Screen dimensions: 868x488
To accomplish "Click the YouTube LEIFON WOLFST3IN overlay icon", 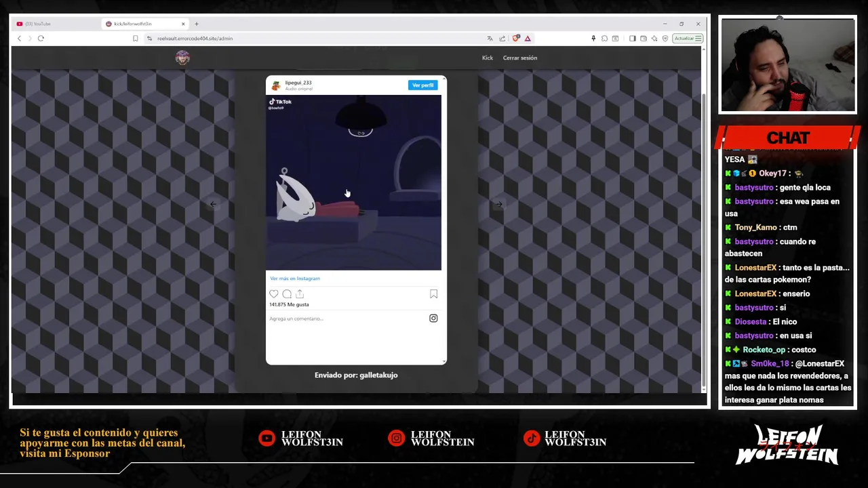I will coord(267,439).
